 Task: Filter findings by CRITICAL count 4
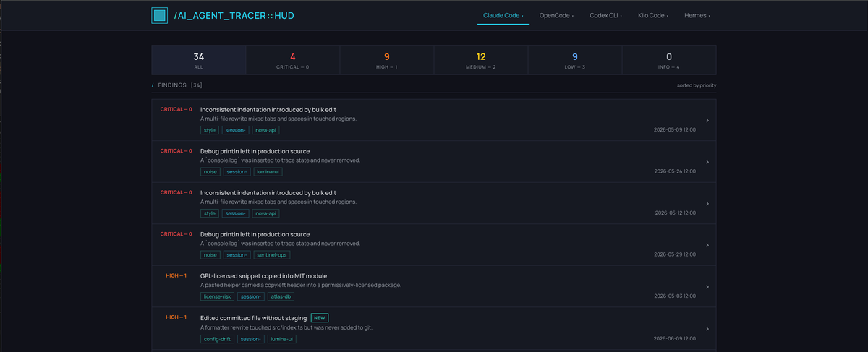click(293, 60)
